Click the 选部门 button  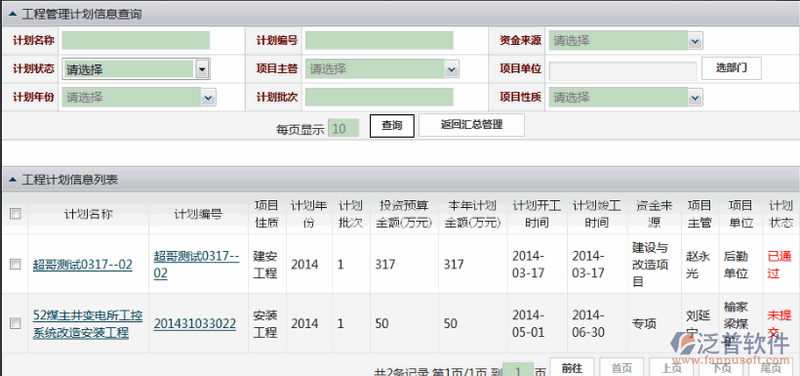click(x=732, y=68)
